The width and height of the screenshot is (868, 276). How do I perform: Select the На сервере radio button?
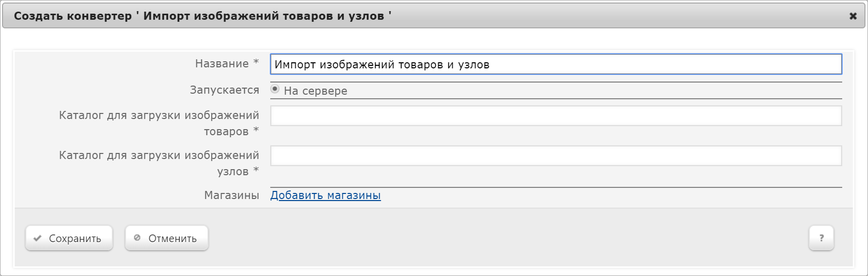pos(275,89)
